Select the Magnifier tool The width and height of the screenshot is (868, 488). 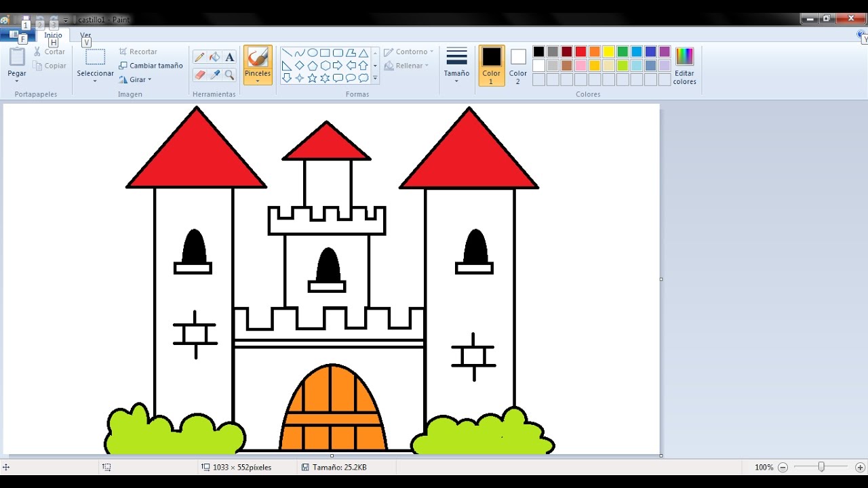229,75
